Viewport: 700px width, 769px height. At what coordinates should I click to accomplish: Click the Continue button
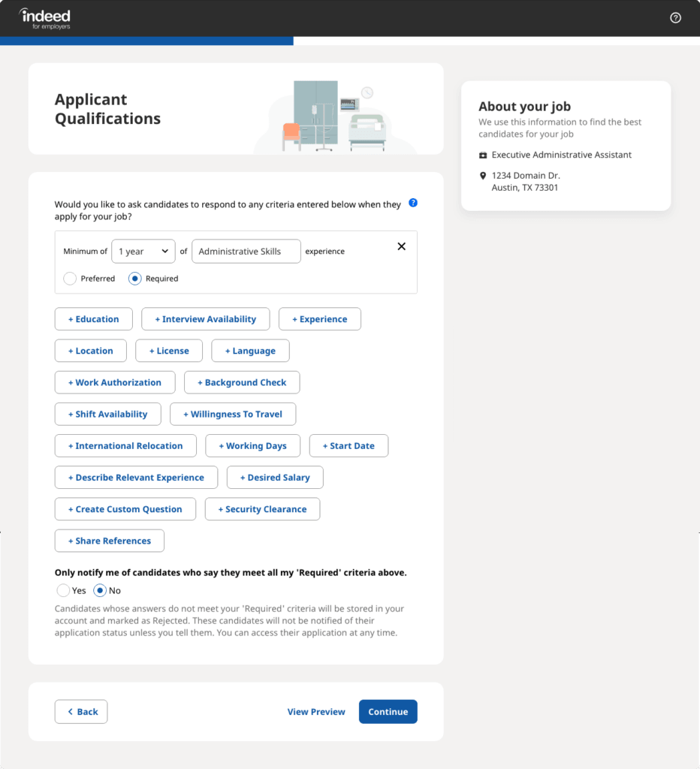[x=388, y=712]
